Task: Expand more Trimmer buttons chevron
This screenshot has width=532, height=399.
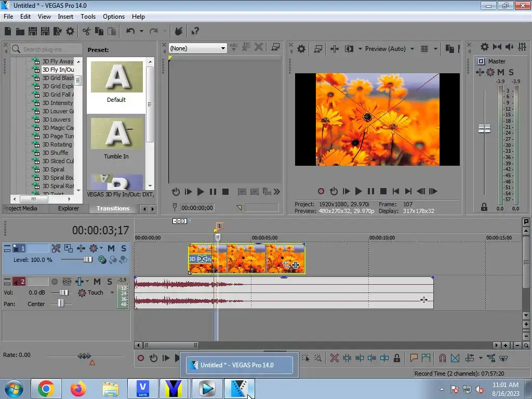Action: pyautogui.click(x=277, y=192)
